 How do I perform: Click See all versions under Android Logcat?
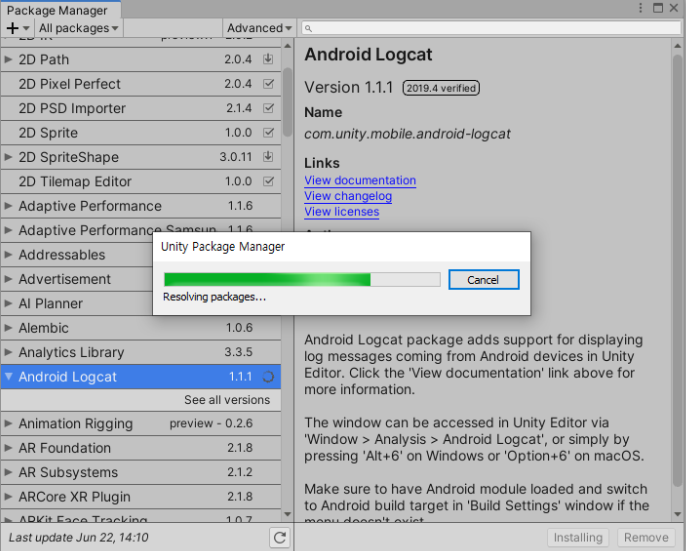[x=227, y=400]
